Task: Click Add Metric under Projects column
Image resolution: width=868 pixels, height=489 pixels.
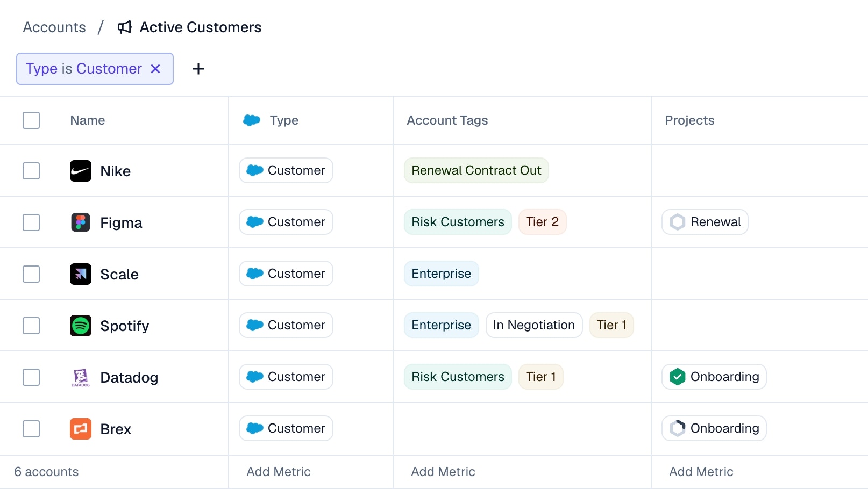Action: pyautogui.click(x=701, y=472)
